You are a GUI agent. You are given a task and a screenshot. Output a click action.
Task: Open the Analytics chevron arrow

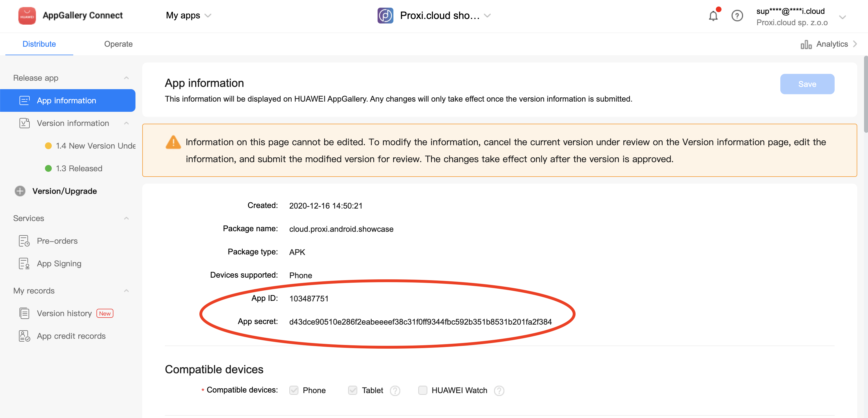point(855,44)
